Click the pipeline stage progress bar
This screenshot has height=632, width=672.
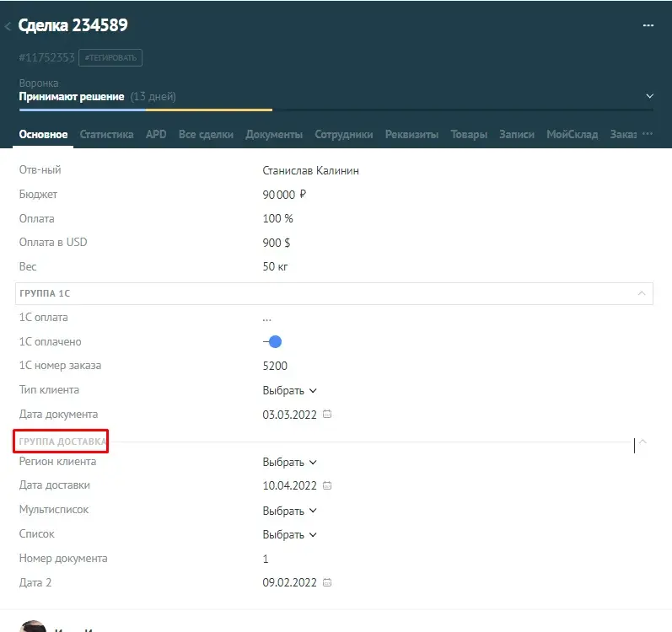tap(336, 110)
